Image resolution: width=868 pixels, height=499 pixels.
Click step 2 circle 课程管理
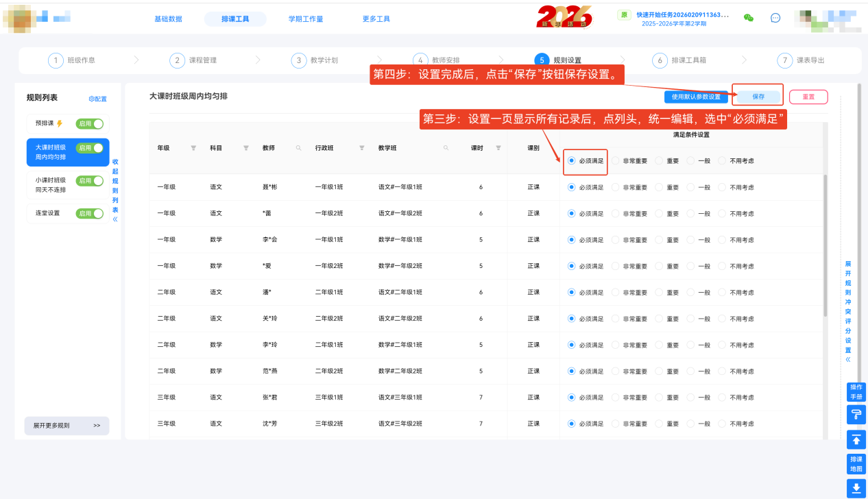pos(177,60)
